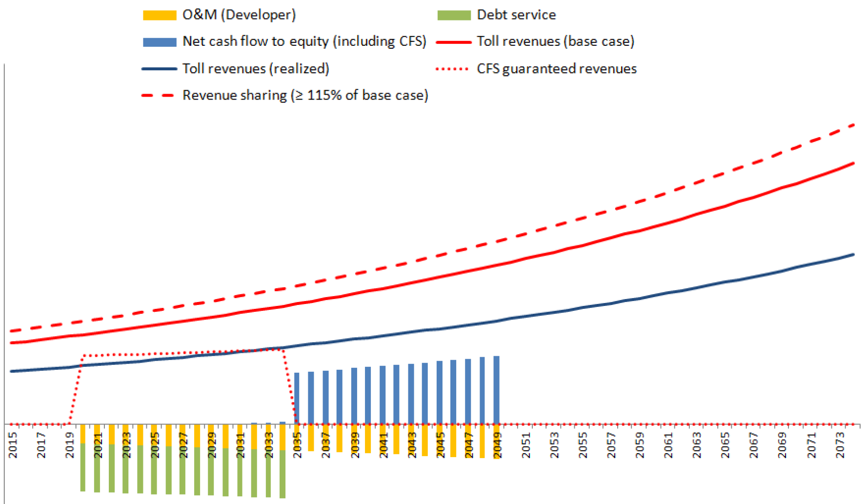The width and height of the screenshot is (867, 504).
Task: Click the 2019 axis year label
Action: pos(70,445)
